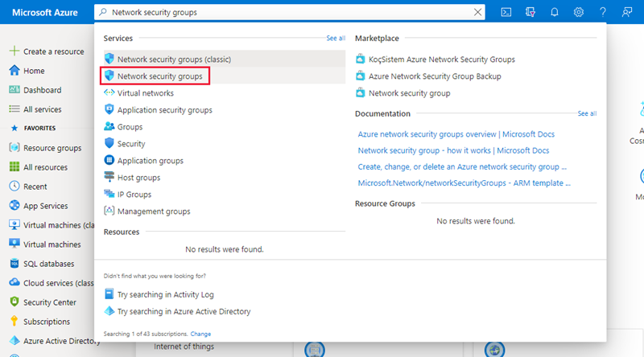Open App Services in sidebar
The height and width of the screenshot is (357, 644).
(45, 206)
